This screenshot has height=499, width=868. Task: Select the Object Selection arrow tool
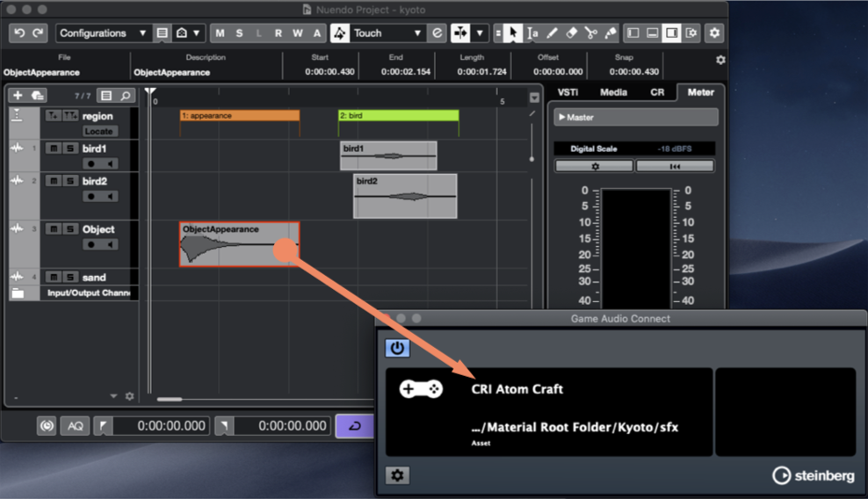point(512,33)
